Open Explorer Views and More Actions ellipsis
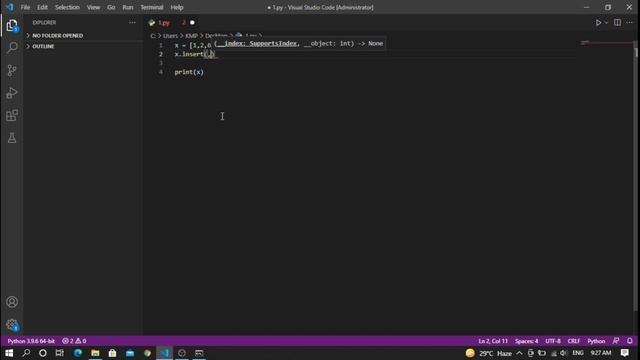The image size is (640, 360). (132, 23)
